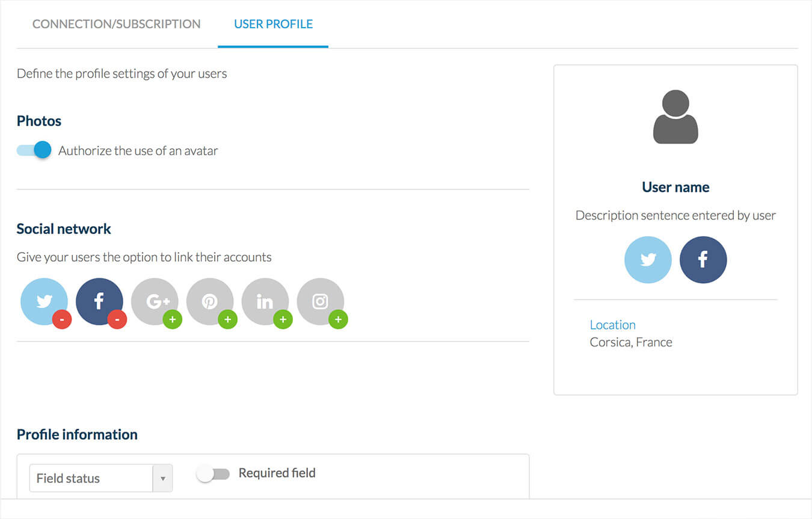Screen dimensions: 812x519
Task: Click the avatar placeholder in profile preview
Action: tap(675, 117)
